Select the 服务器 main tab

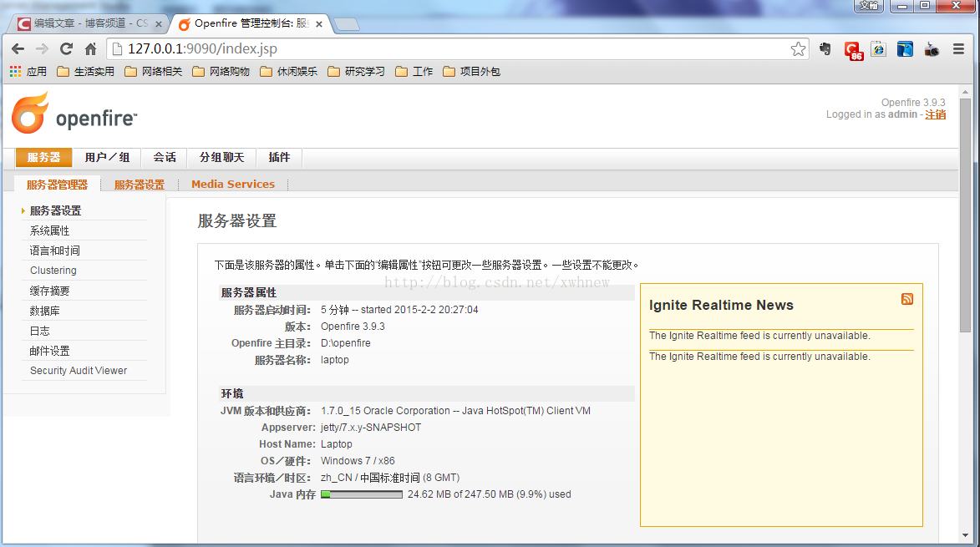43,157
